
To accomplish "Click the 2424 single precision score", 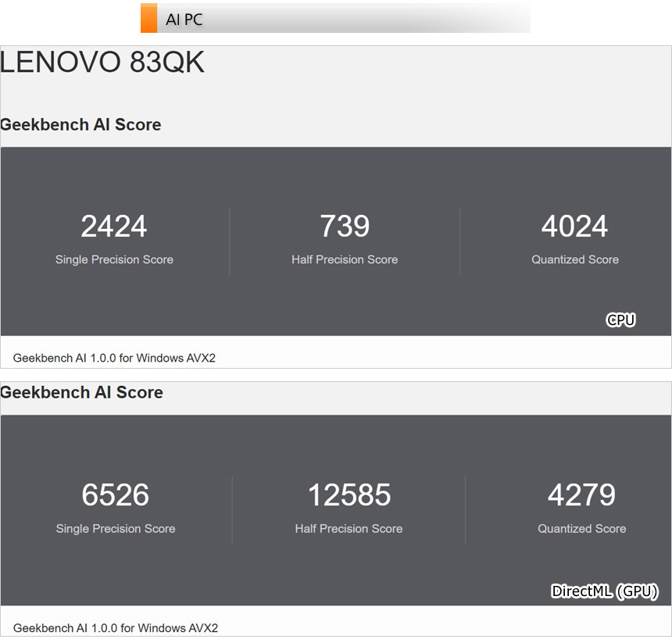I will point(114,227).
